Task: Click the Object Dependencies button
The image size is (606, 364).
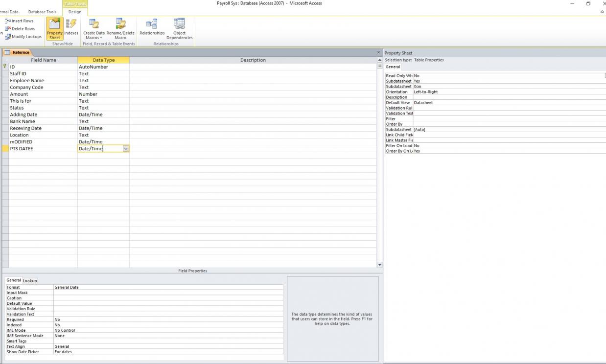Action: [x=180, y=29]
